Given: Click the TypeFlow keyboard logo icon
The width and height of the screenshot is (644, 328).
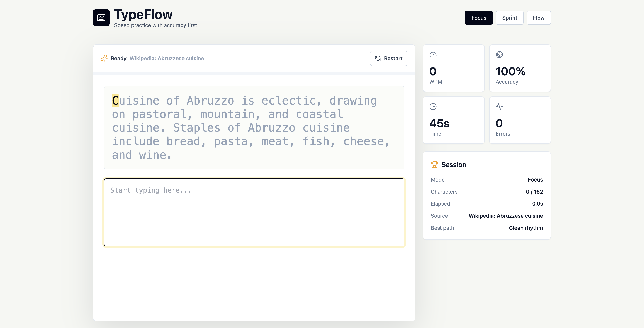Looking at the screenshot, I should pyautogui.click(x=101, y=18).
